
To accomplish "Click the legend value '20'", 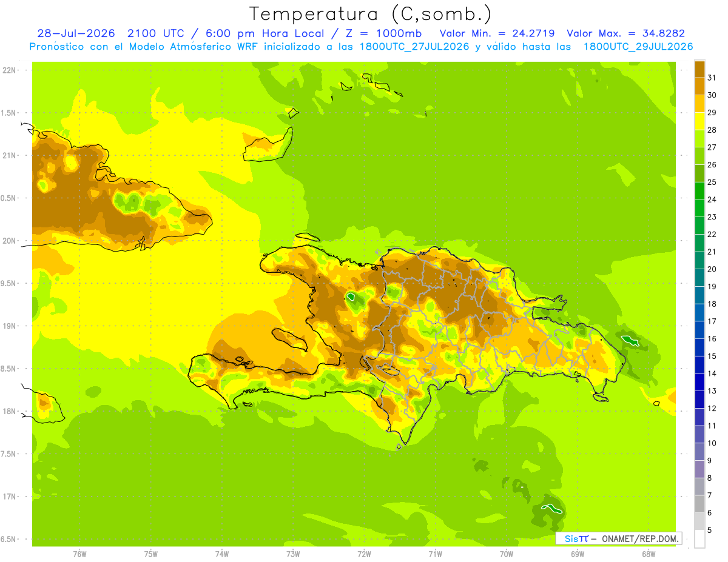I will pos(712,269).
